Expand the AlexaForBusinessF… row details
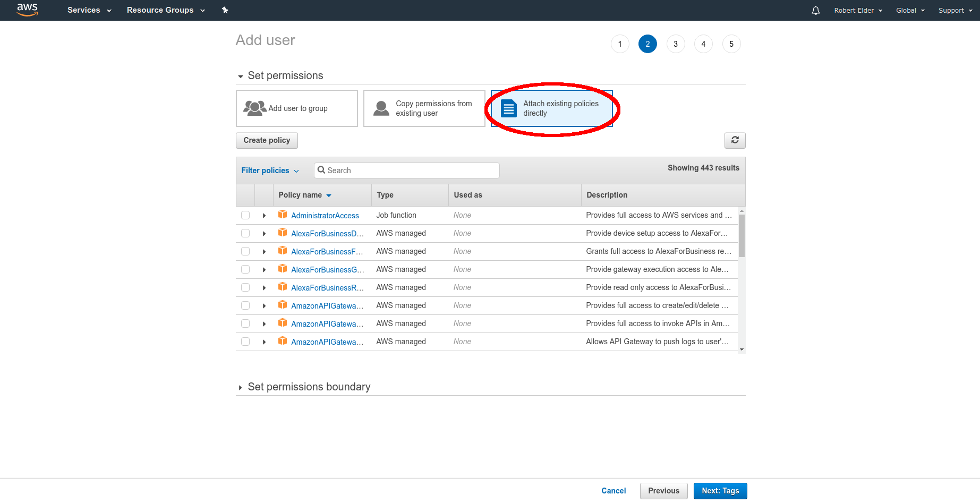 click(x=264, y=252)
